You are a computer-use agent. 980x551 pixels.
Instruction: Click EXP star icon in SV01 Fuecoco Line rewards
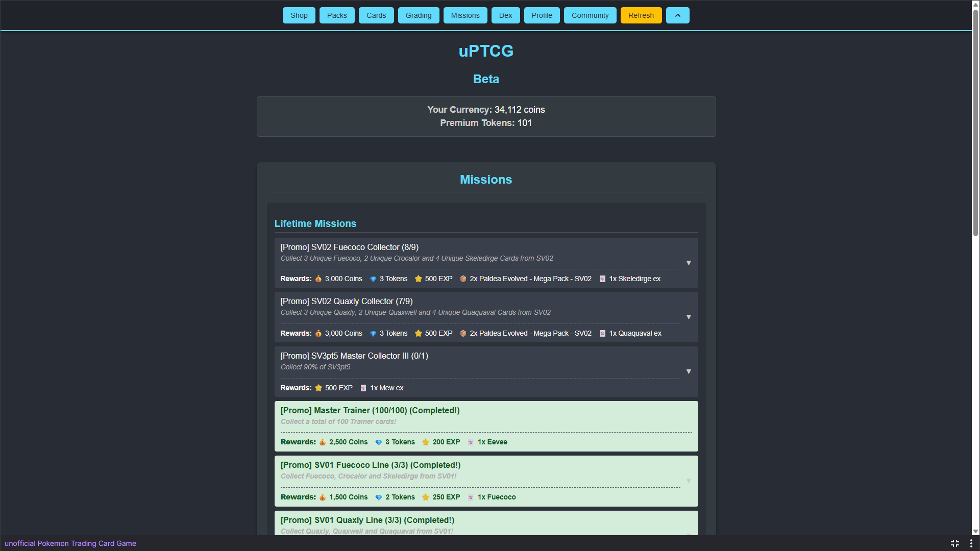coord(426,497)
